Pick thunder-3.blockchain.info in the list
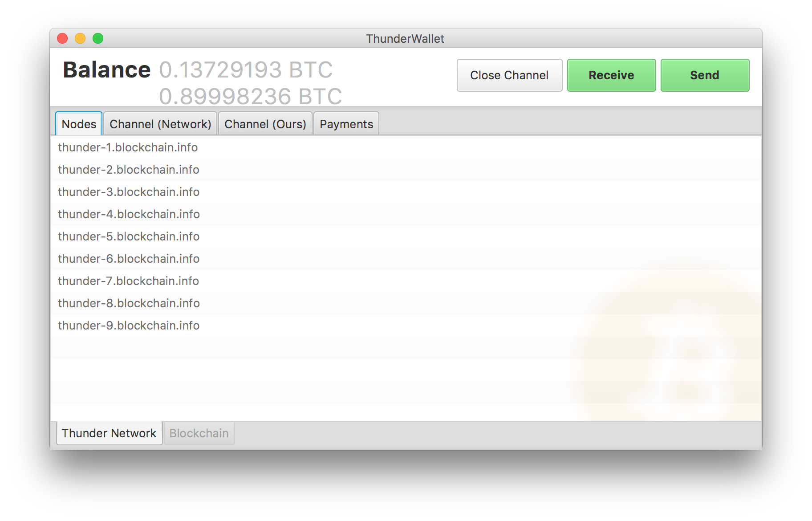This screenshot has width=812, height=521. coord(406,192)
